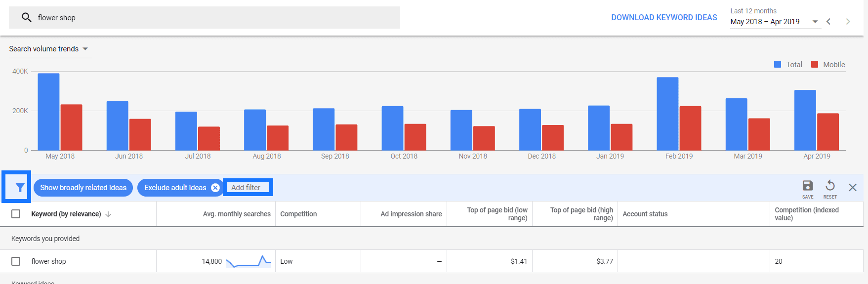Select the flower shop keyword checkbox
The height and width of the screenshot is (284, 868).
[16, 261]
